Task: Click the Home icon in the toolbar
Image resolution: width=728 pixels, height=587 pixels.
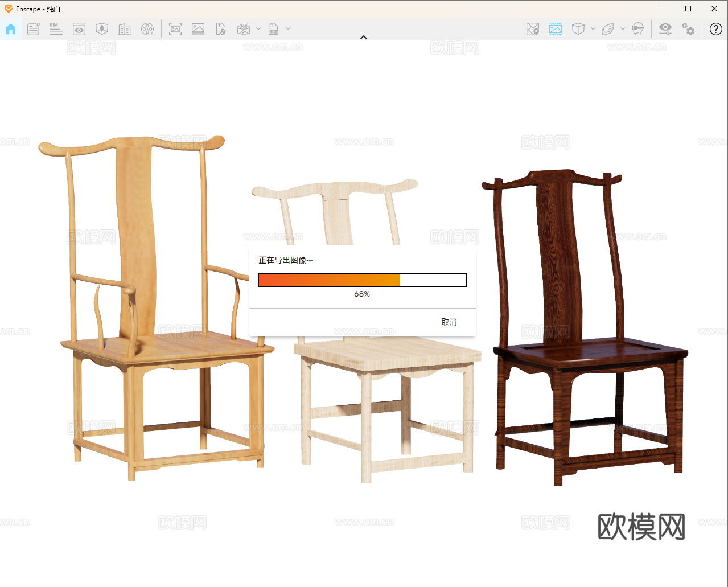Action: coord(11,29)
